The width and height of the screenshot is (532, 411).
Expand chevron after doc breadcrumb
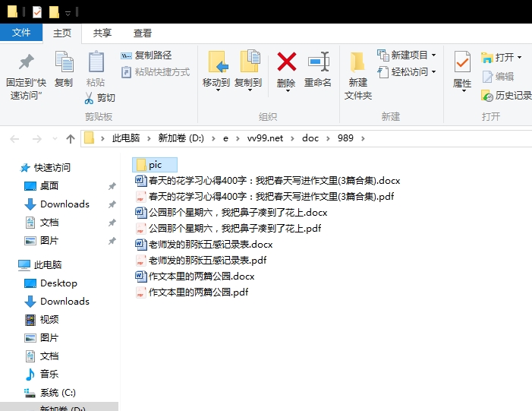[328, 138]
